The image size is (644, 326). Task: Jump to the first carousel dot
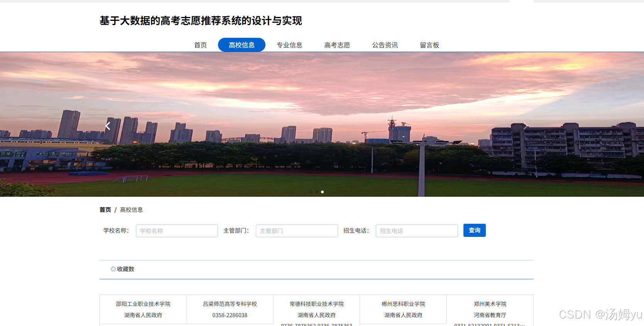[311, 192]
